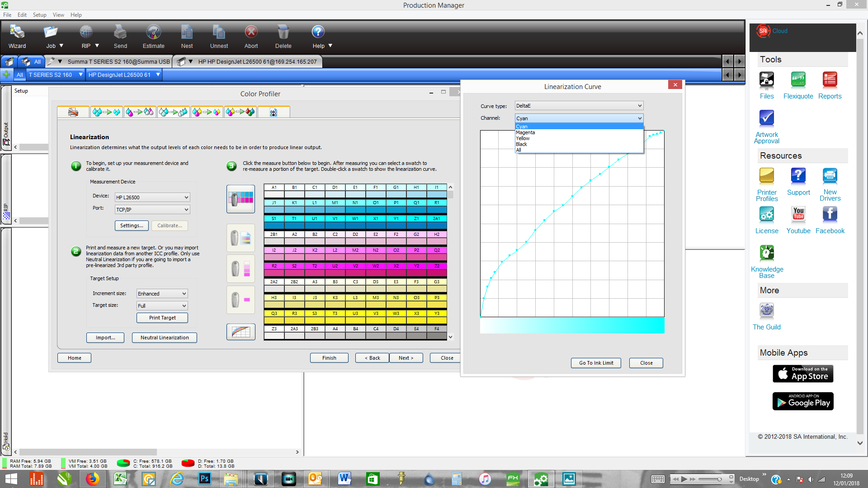Click the measure strip icon

click(241, 268)
